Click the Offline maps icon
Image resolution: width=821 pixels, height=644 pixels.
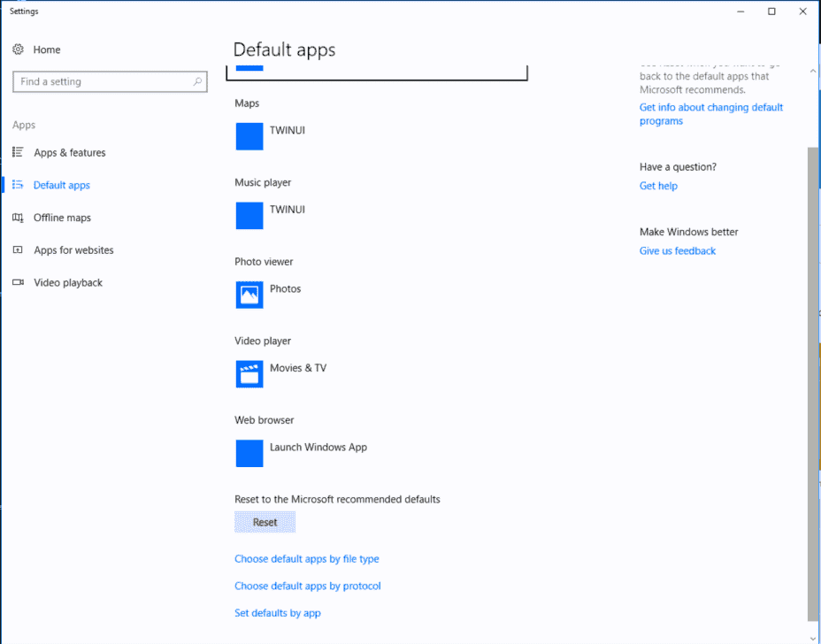(18, 218)
